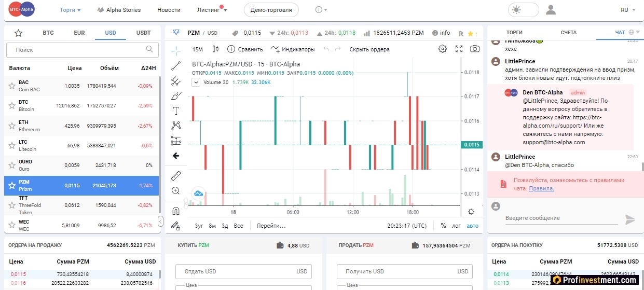This screenshot has width=644, height=290.
Task: Open chart settings gear icon
Action: [443, 49]
